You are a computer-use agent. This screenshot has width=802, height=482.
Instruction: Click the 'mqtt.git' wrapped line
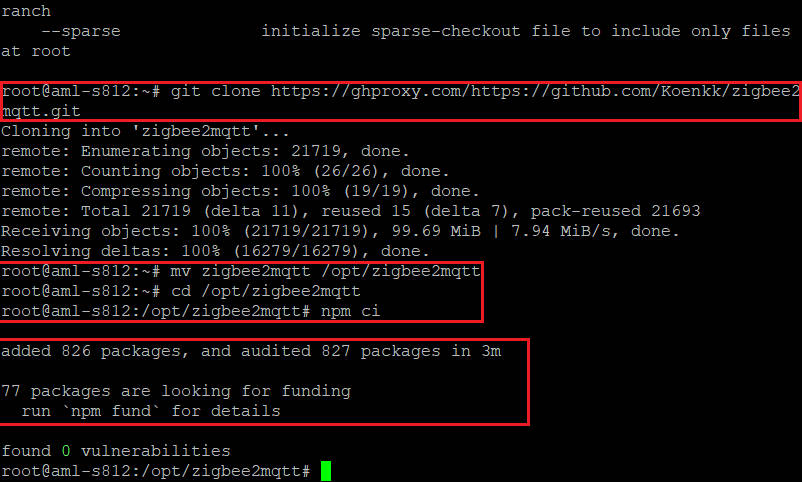point(41,111)
